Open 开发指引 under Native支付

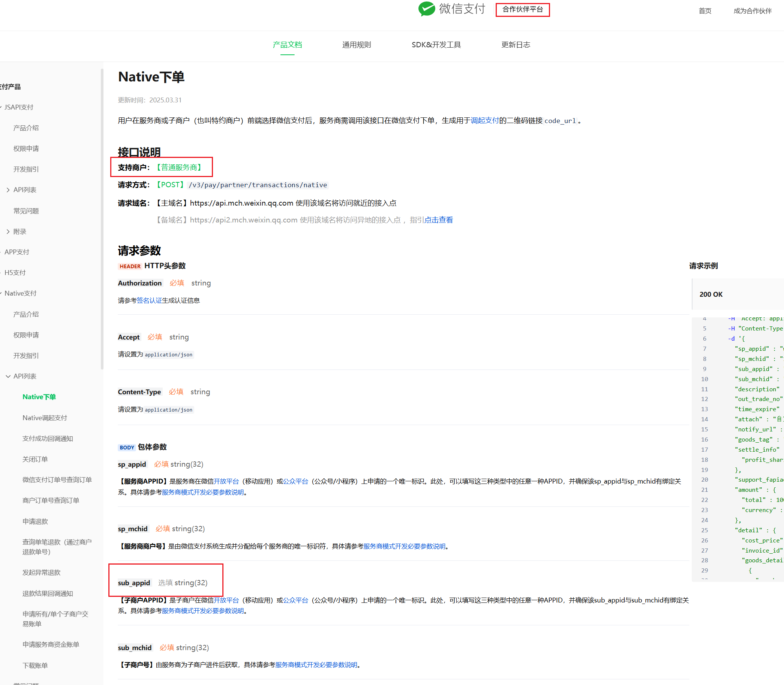coord(26,356)
